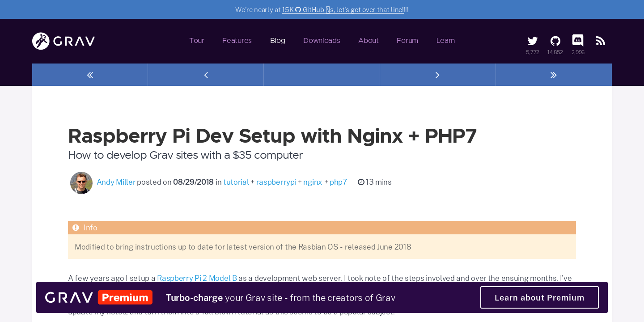Open the Tour menu item
Screen dimensions: 644x322
(197, 41)
